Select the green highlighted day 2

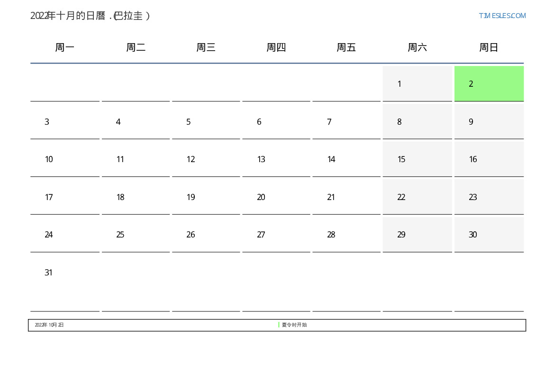[x=489, y=84]
